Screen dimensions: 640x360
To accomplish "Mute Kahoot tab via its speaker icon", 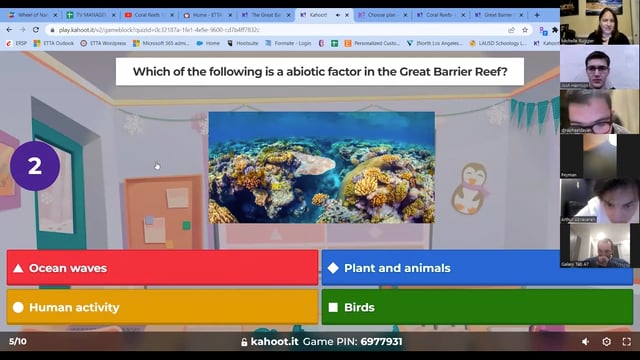I will (338, 15).
